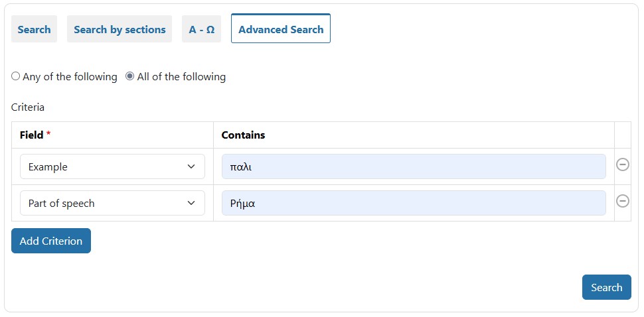Screen dimensions: 644x317
Task: Click the blue Search button
Action: pos(606,287)
